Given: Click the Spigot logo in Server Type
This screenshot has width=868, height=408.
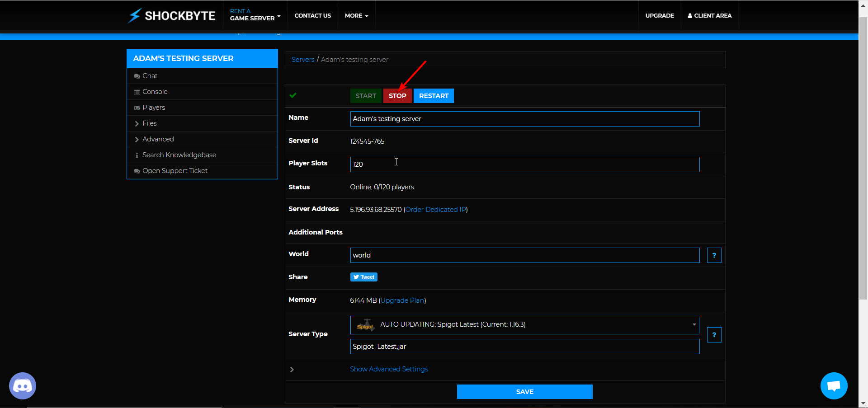Looking at the screenshot, I should click(x=365, y=325).
